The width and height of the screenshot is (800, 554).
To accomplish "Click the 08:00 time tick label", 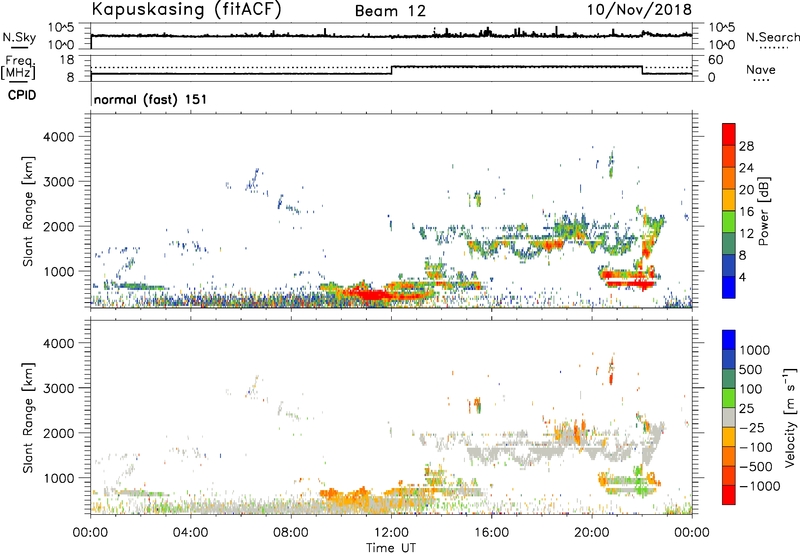I will tap(291, 533).
